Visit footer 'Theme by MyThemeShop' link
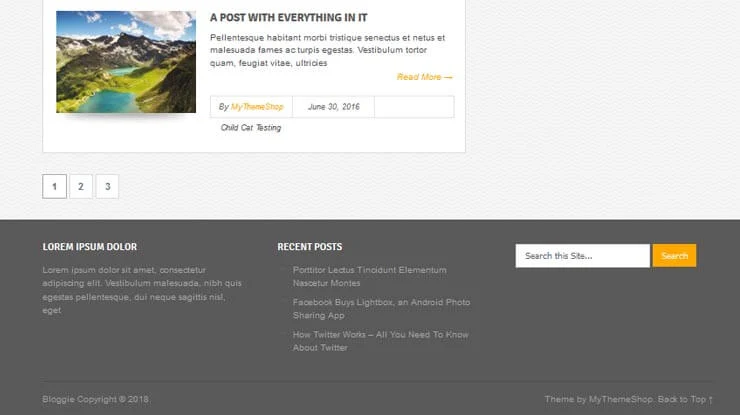Image resolution: width=740 pixels, height=415 pixels. [x=621, y=399]
